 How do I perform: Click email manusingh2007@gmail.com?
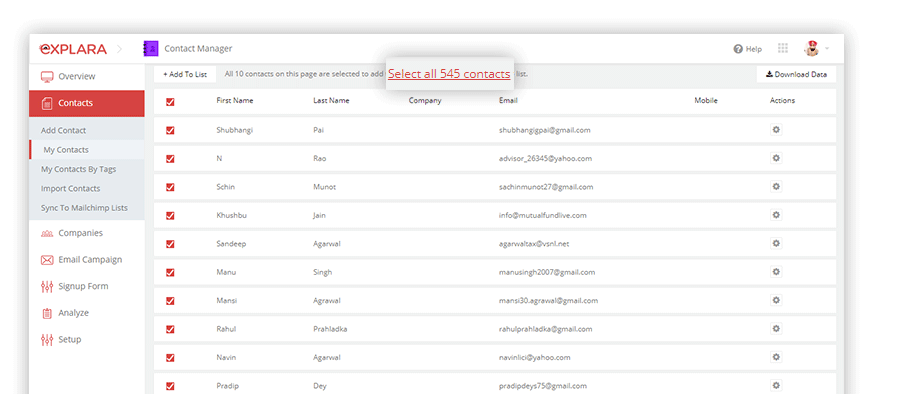coord(547,272)
